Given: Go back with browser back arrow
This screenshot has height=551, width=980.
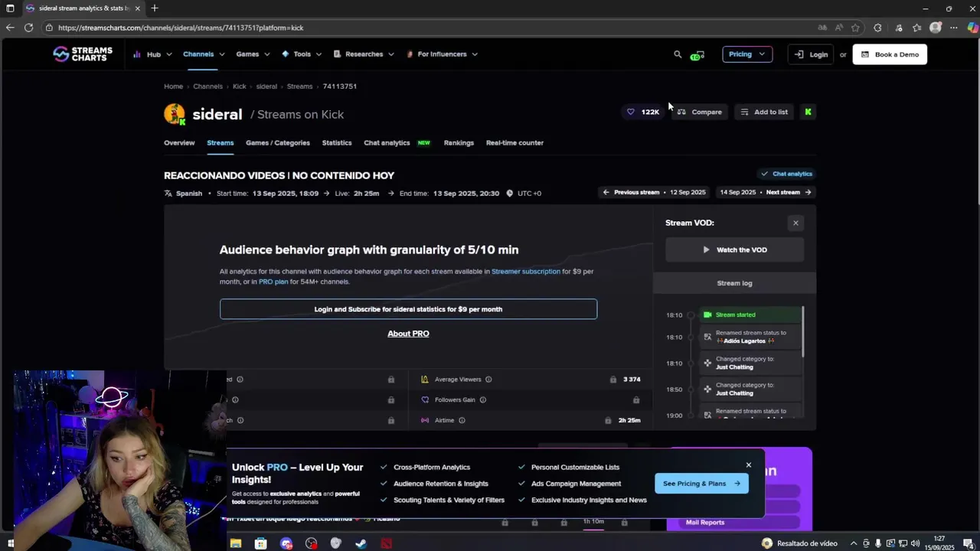Looking at the screenshot, I should click(x=10, y=28).
